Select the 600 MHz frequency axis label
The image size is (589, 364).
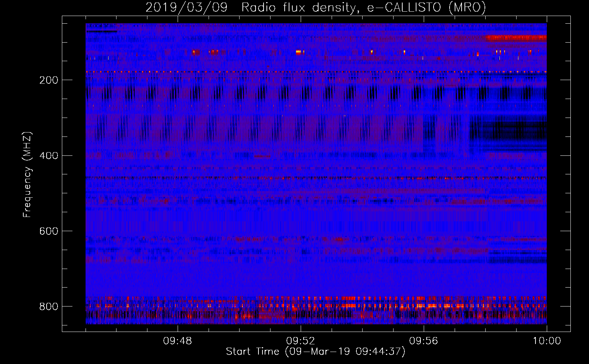coord(49,232)
